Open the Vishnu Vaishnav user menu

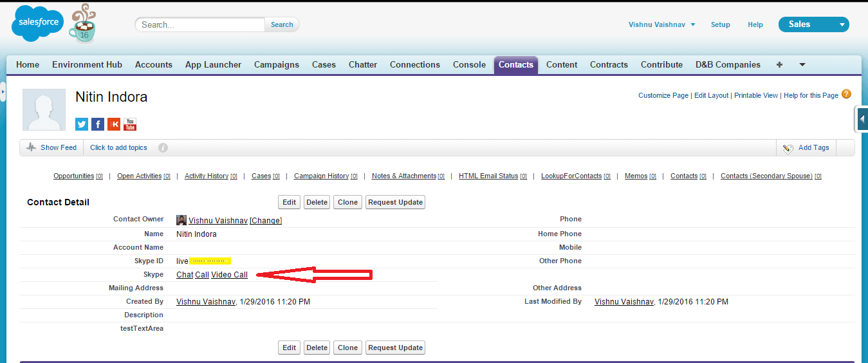pyautogui.click(x=661, y=24)
